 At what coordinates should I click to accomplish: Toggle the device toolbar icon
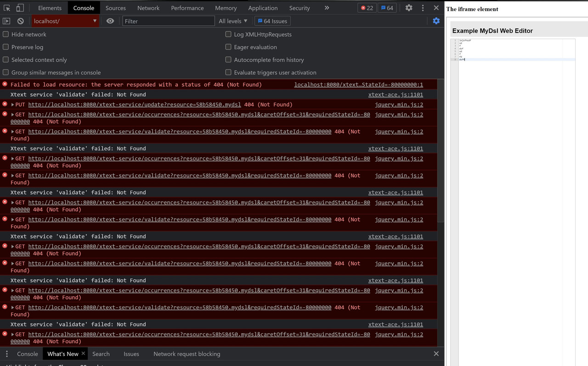(x=20, y=8)
